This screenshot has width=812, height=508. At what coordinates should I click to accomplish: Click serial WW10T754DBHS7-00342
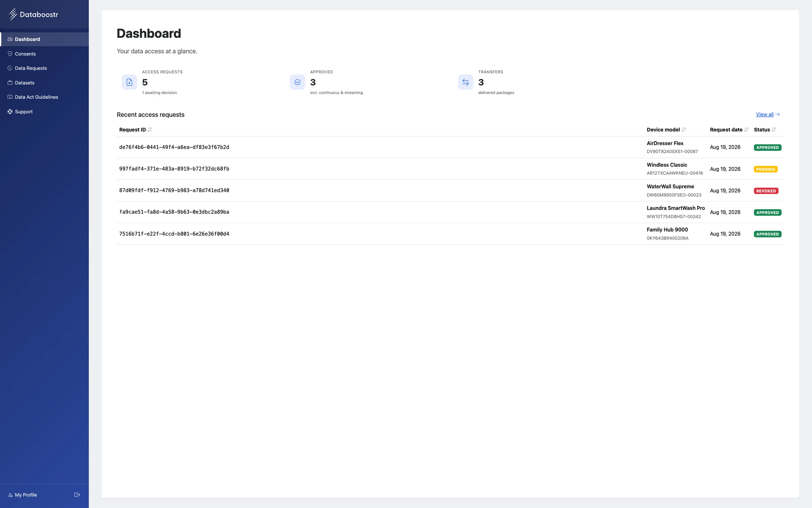tap(673, 217)
